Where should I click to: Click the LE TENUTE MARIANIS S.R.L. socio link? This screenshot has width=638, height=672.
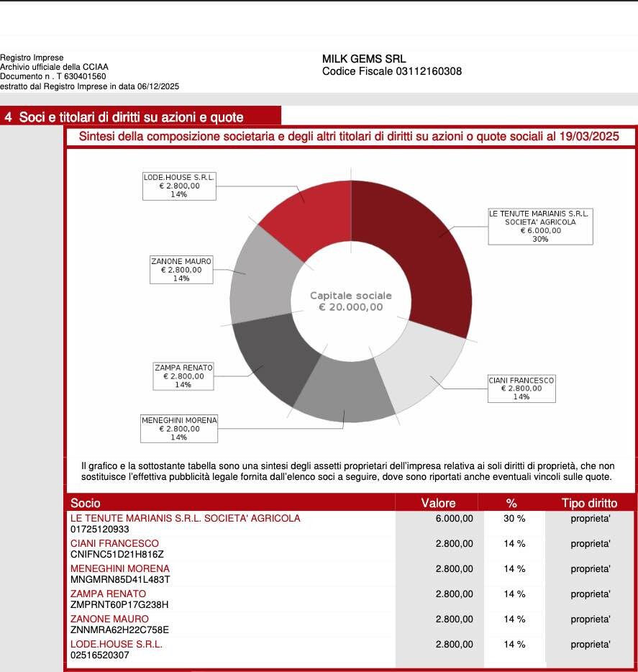click(x=185, y=518)
